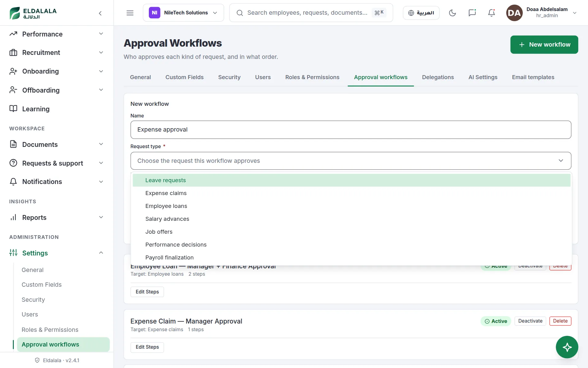This screenshot has width=588, height=368.
Task: Click the Onboarding person-plus icon
Action: click(x=13, y=71)
